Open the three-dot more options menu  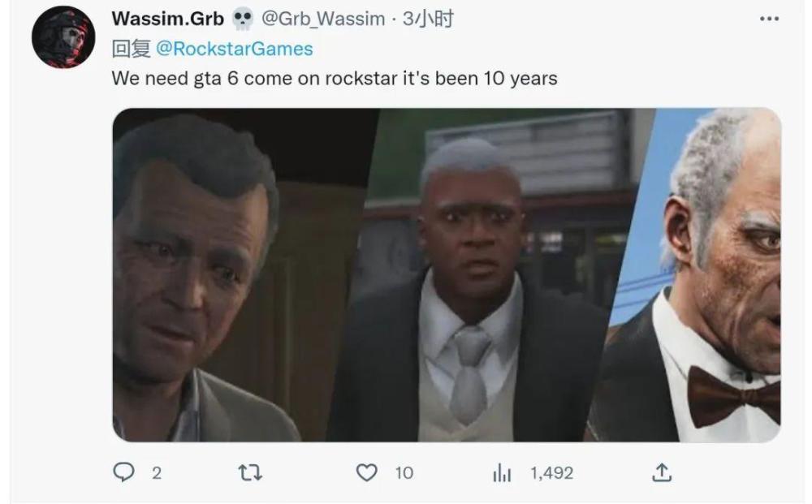coord(769,19)
